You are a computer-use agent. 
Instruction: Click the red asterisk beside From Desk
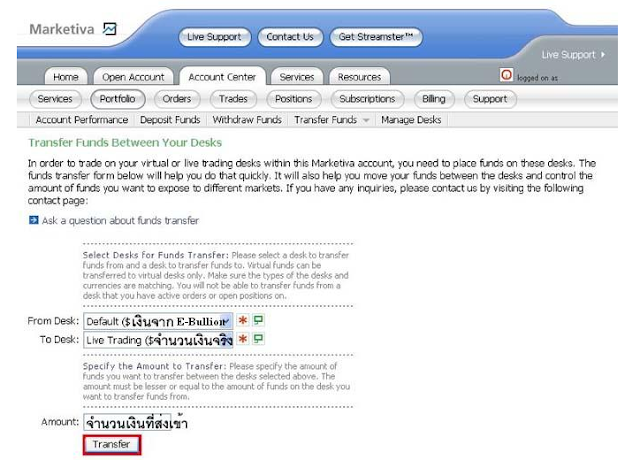243,320
